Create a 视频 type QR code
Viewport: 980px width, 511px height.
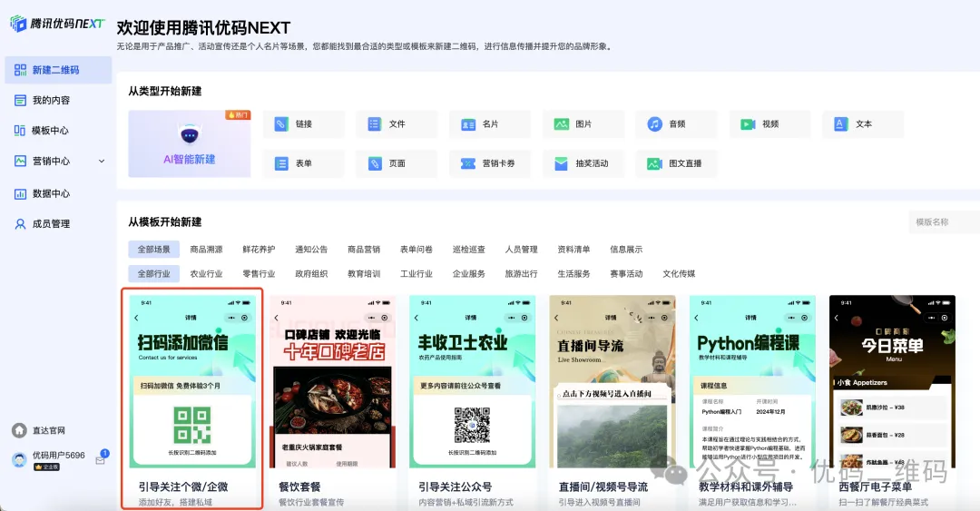coord(770,123)
